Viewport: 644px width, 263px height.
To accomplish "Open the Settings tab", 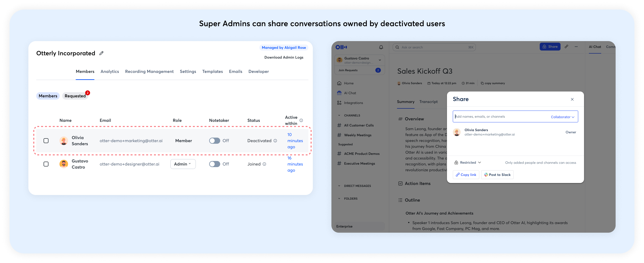I will click(x=188, y=71).
